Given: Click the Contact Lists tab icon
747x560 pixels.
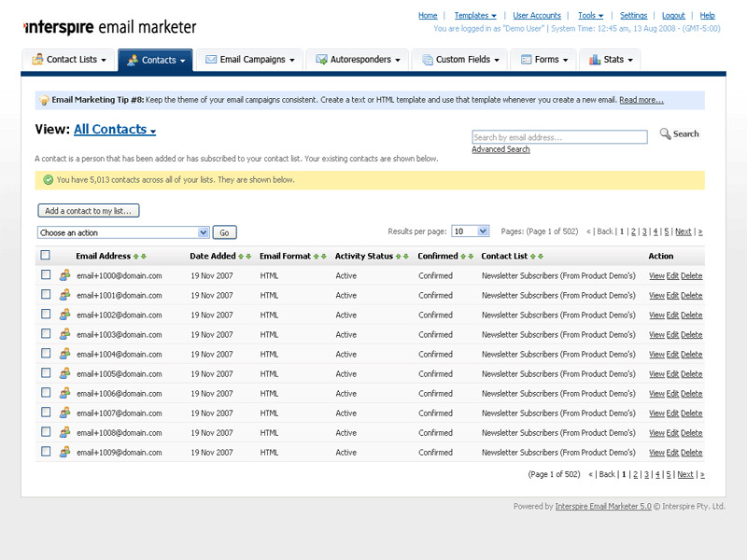Looking at the screenshot, I should (37, 60).
